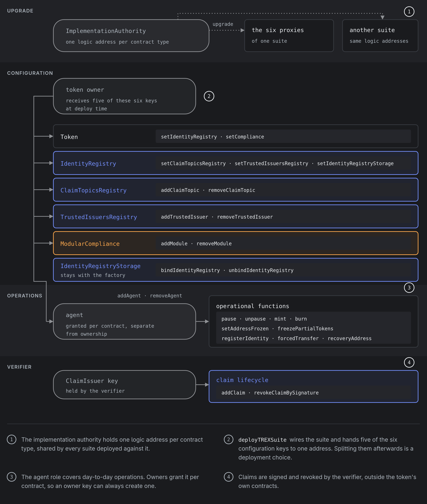
Task: Click the "at deploy time" line
Action: [86, 108]
